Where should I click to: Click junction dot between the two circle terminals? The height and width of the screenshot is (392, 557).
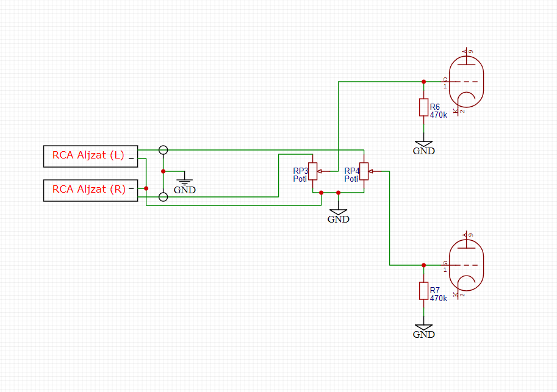(163, 171)
